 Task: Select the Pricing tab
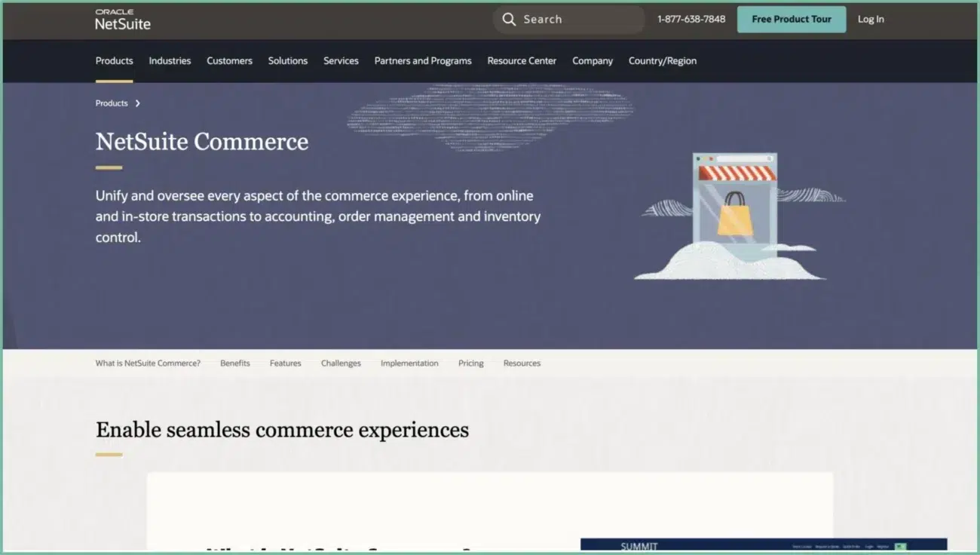[x=470, y=363]
